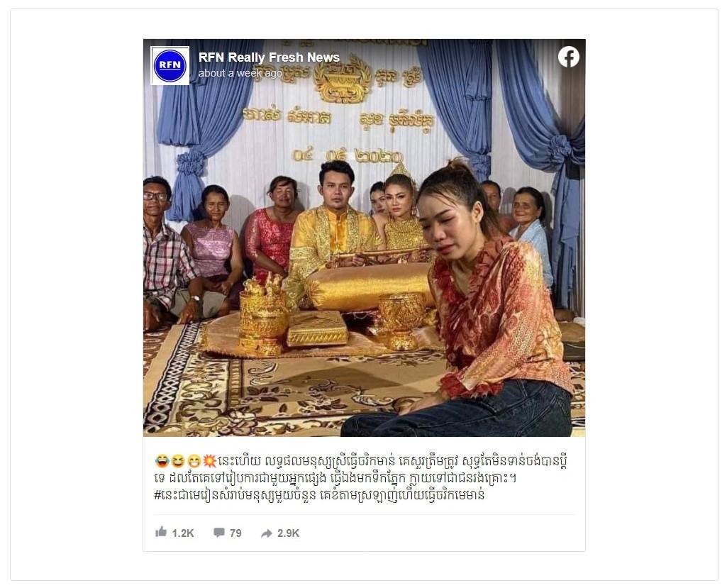Follow the hashtag line in the caption
The width and height of the screenshot is (727, 588).
(319, 495)
